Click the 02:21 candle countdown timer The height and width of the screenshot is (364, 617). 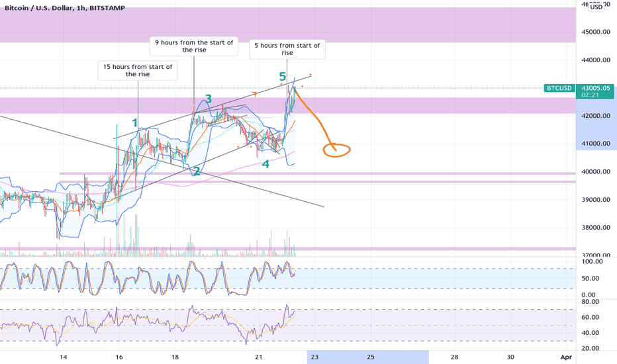point(590,95)
